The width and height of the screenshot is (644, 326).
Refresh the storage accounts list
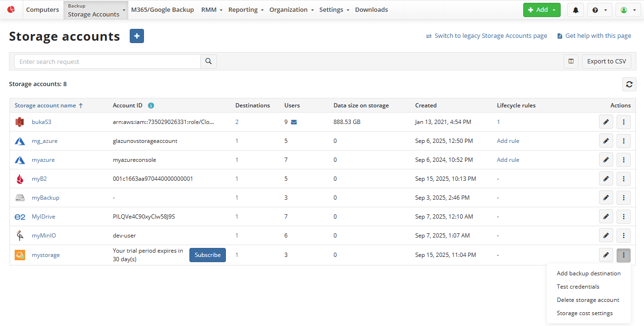pos(629,84)
